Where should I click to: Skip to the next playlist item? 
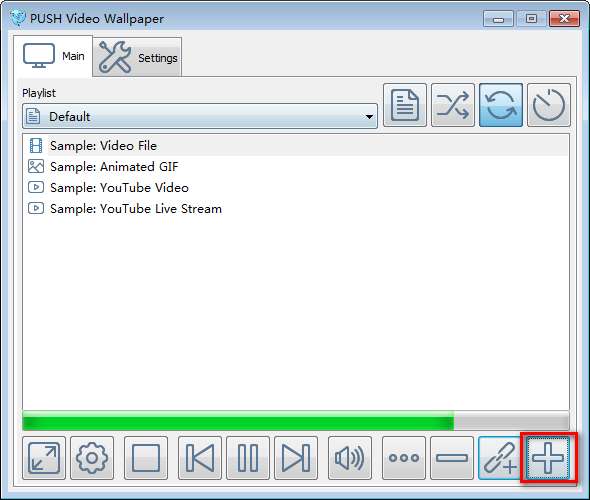coord(296,458)
